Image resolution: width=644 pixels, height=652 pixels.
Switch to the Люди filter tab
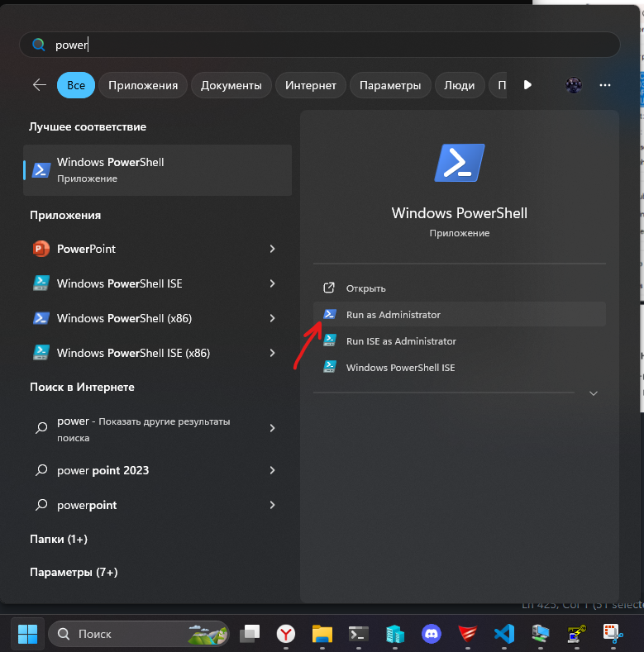click(460, 85)
